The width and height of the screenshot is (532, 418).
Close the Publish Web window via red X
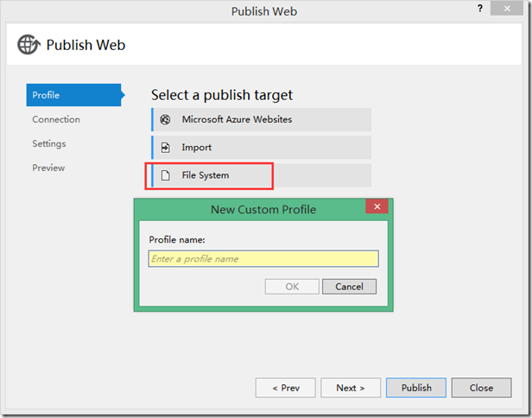(x=507, y=8)
